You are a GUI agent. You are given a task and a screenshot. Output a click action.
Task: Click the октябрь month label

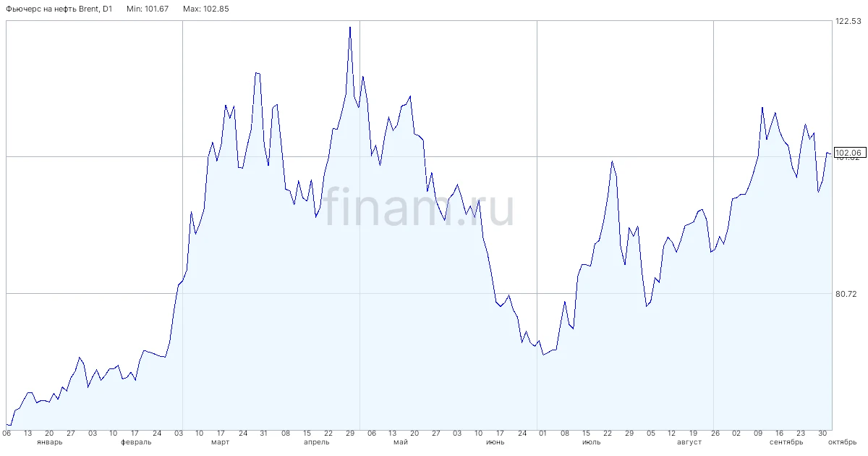coord(842,442)
